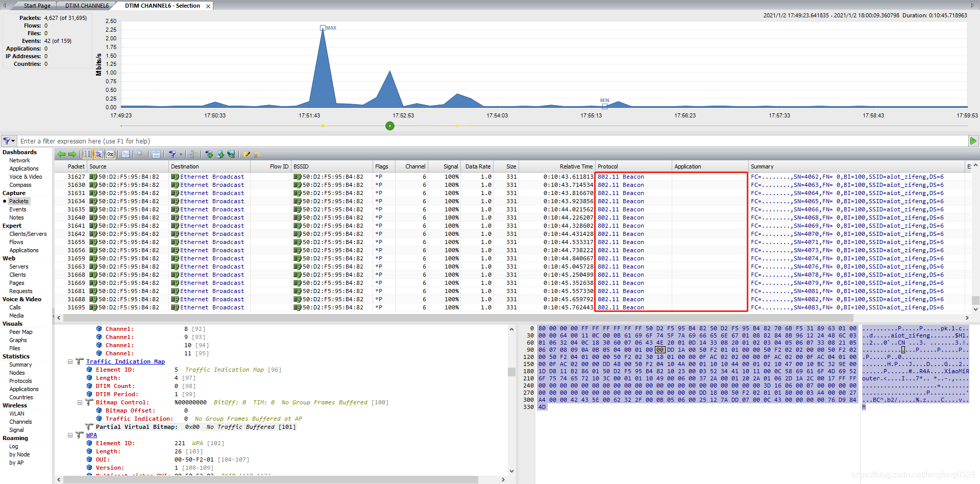Click the funnel display filter toolbar icon

(x=173, y=154)
